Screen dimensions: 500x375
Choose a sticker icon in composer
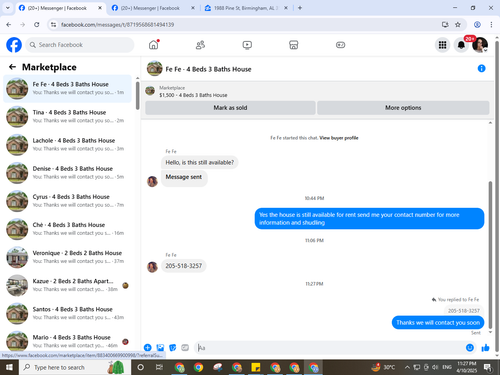(x=173, y=348)
